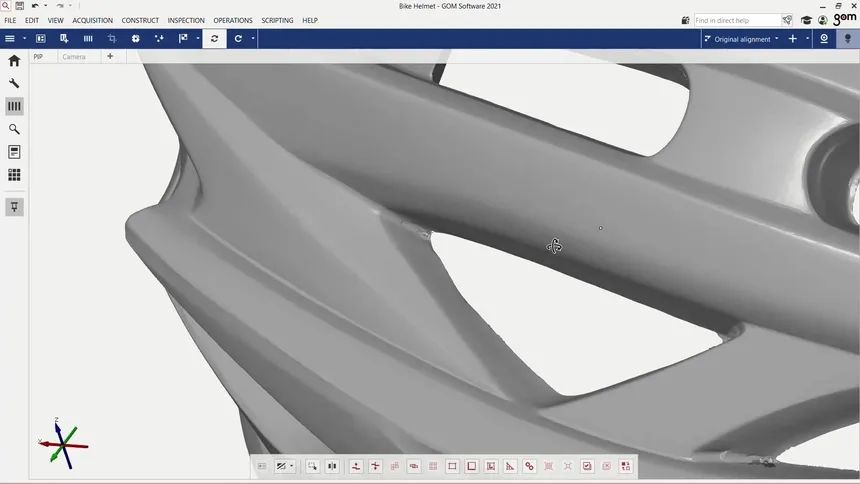Click the Home workspace icon in left sidebar
The height and width of the screenshot is (484, 860).
pyautogui.click(x=14, y=61)
